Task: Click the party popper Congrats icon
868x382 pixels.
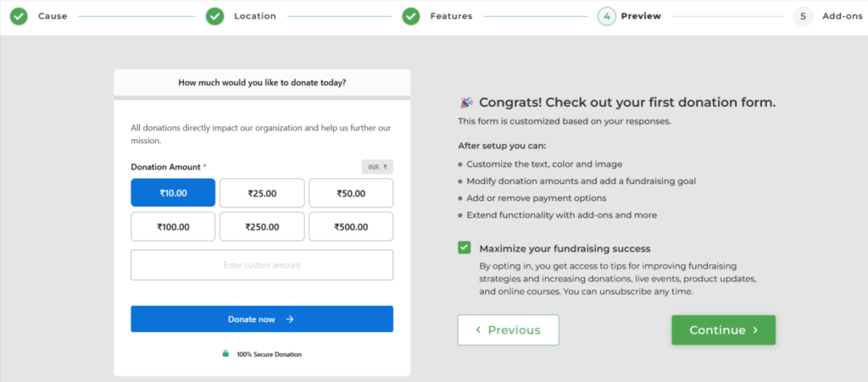Action: click(467, 102)
